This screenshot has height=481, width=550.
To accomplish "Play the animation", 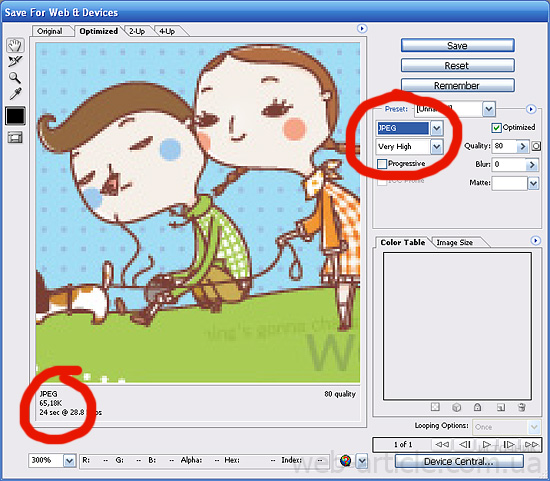I will 487,445.
